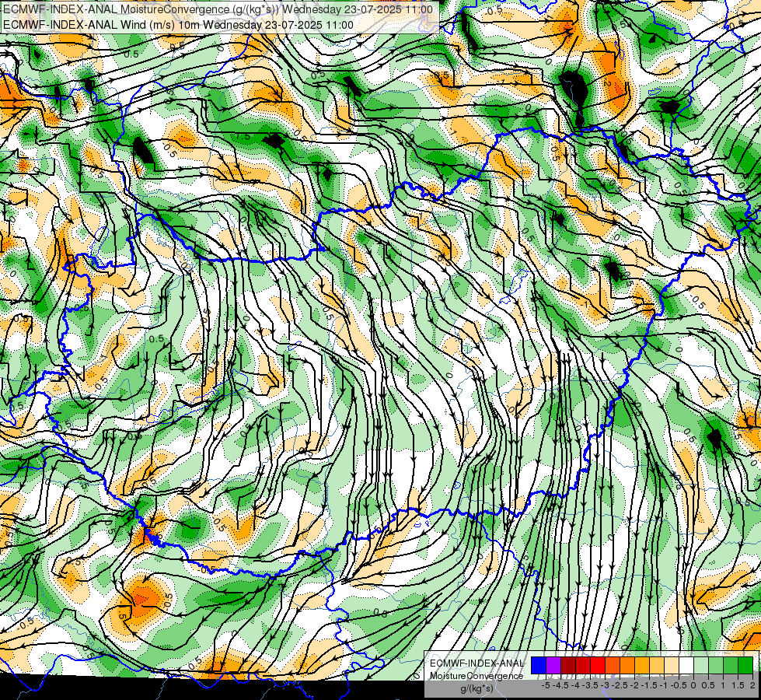The height and width of the screenshot is (700, 761).
Task: Click the MoistureConvergence title line at top
Action: (x=218, y=9)
